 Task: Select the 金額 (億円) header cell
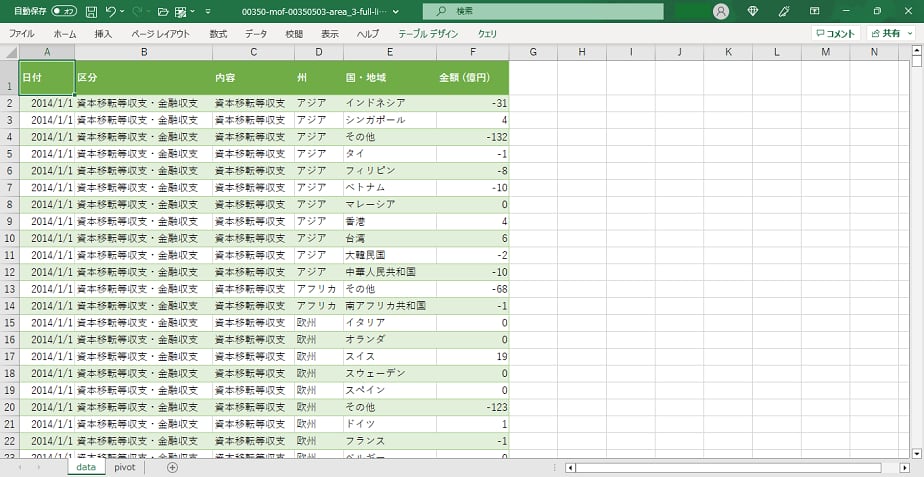click(x=472, y=77)
